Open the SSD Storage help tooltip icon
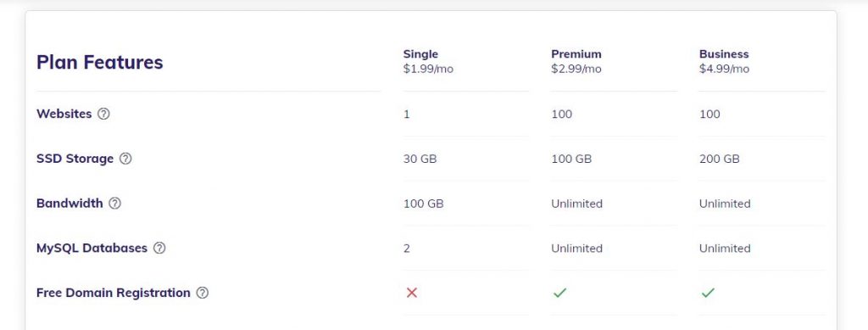 coord(125,159)
